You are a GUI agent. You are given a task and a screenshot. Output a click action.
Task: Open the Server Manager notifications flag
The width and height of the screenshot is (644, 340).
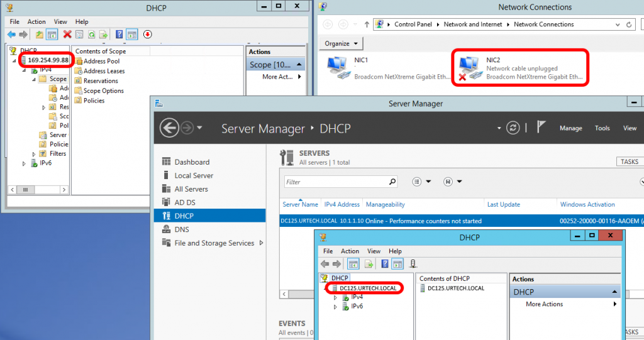(541, 127)
